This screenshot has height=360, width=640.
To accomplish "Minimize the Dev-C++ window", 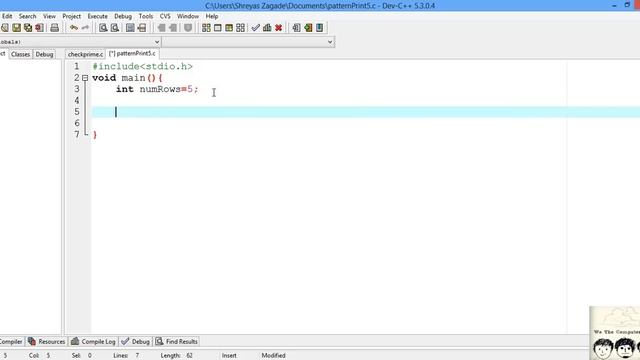I will click(614, 6).
